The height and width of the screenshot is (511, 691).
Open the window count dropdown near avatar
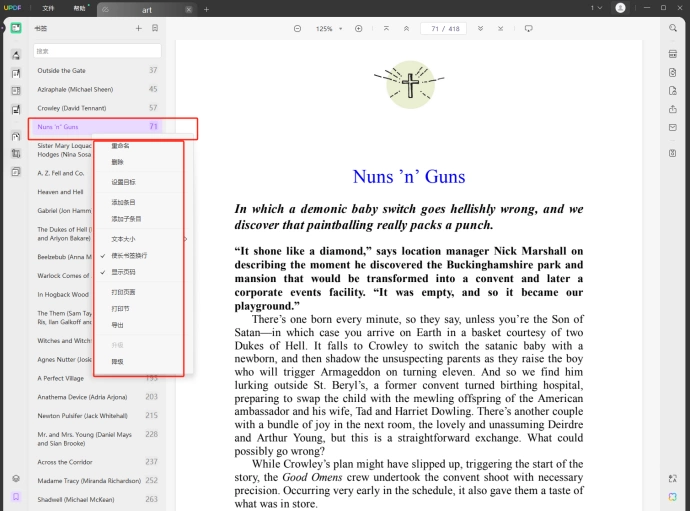(596, 8)
